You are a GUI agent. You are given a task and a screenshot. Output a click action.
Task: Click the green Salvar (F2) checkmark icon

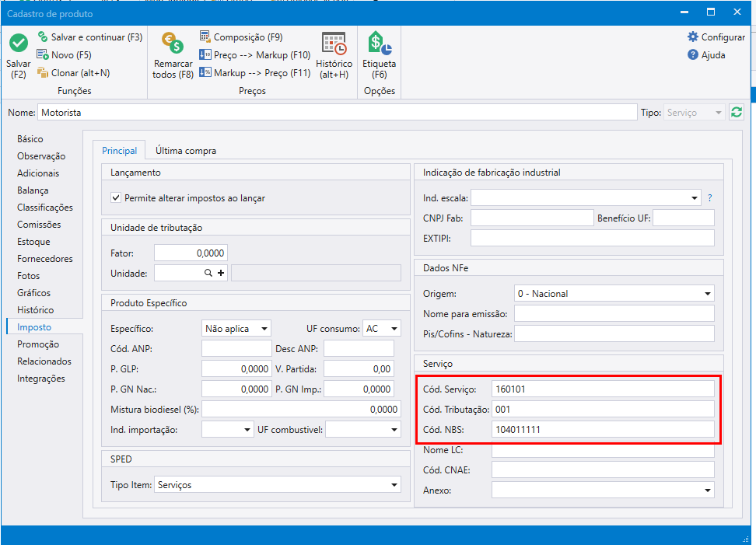(x=18, y=44)
